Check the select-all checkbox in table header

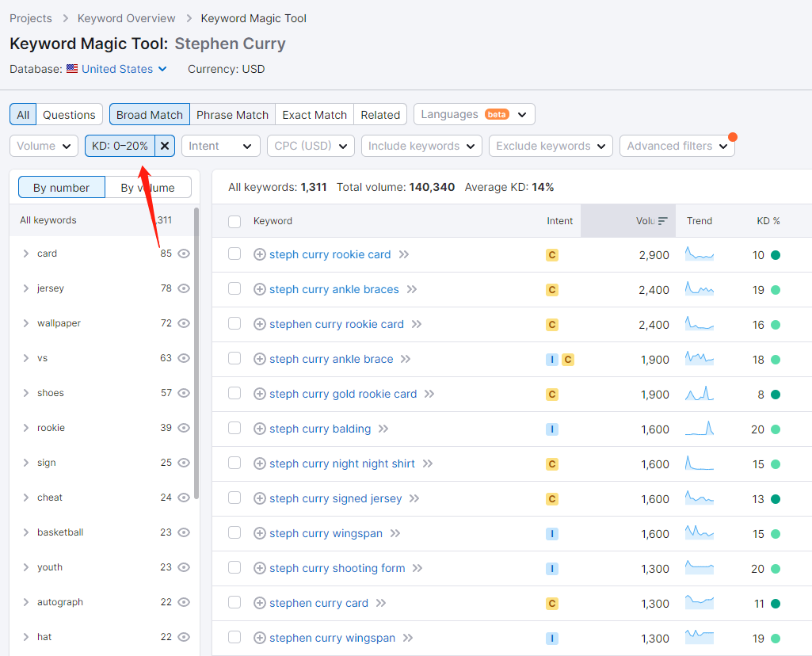(x=234, y=221)
